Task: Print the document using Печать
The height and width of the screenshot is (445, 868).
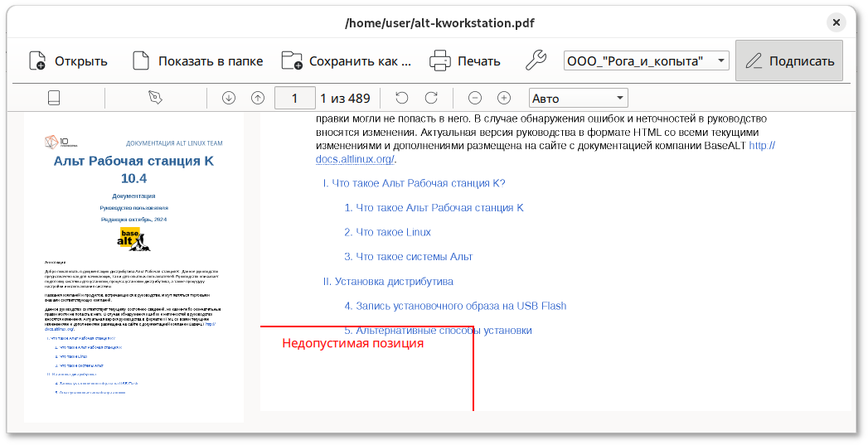Action: (x=464, y=60)
